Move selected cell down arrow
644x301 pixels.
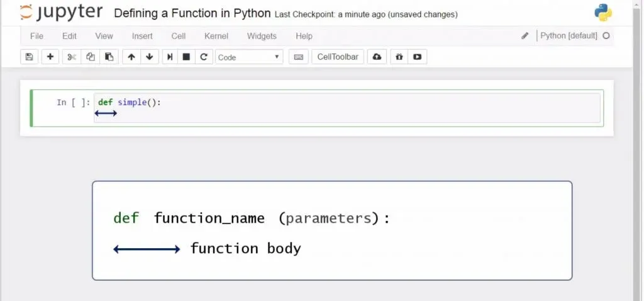[149, 57]
